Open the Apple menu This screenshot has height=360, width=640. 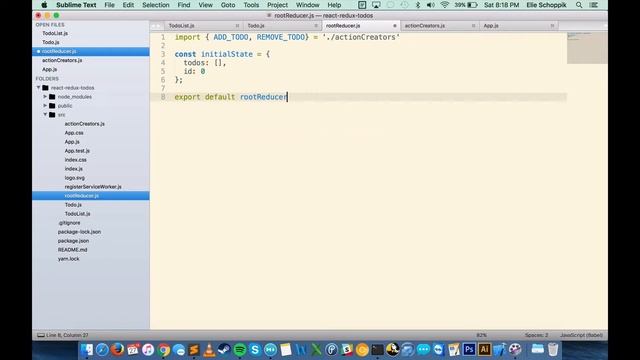click(44, 5)
